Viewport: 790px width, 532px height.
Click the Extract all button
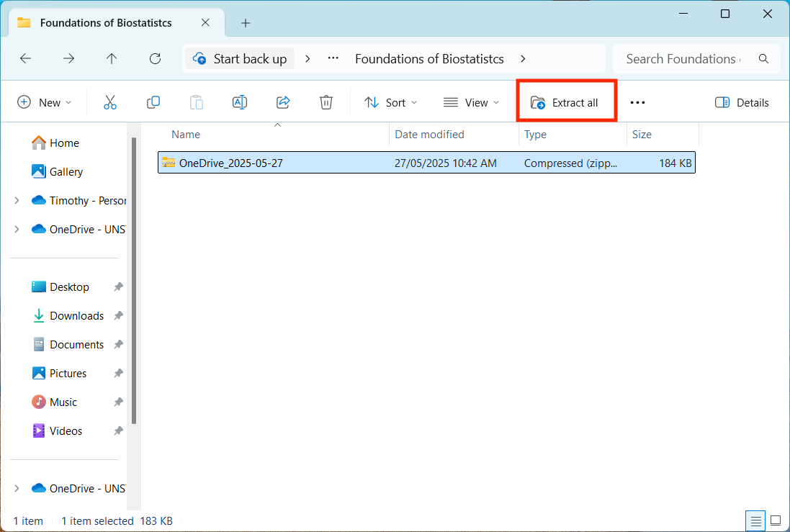565,102
